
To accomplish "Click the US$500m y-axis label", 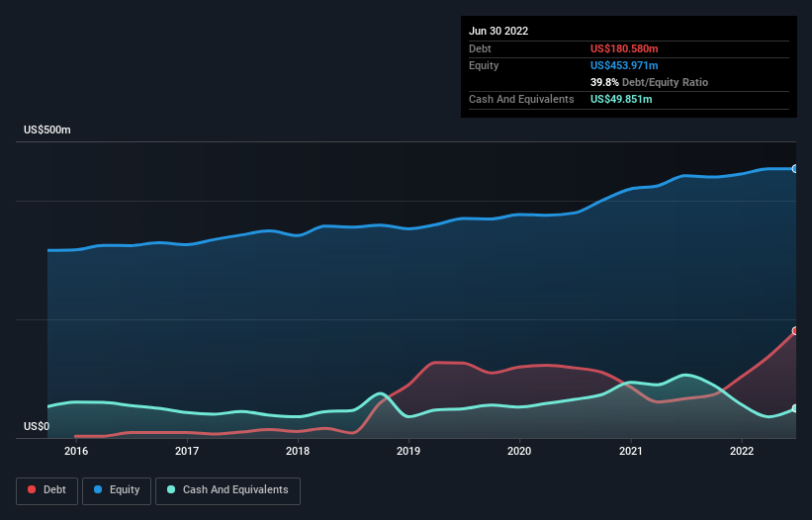I will 47,130.
